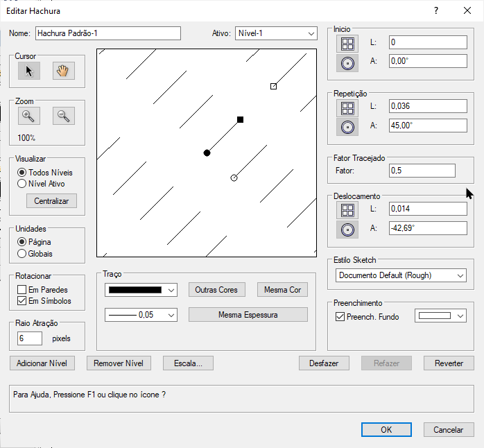Toggle Preench. Fundo checkbox
Viewport: 484px width, 448px height.
340,317
